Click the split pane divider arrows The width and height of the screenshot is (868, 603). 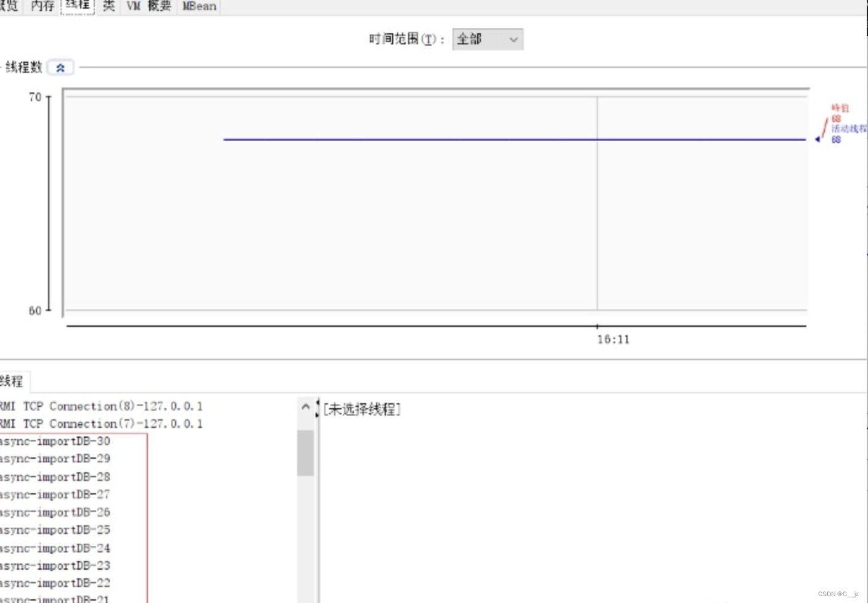pos(317,408)
